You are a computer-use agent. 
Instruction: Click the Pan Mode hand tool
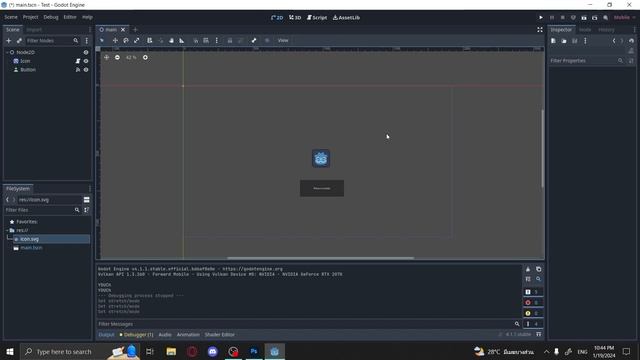171,40
